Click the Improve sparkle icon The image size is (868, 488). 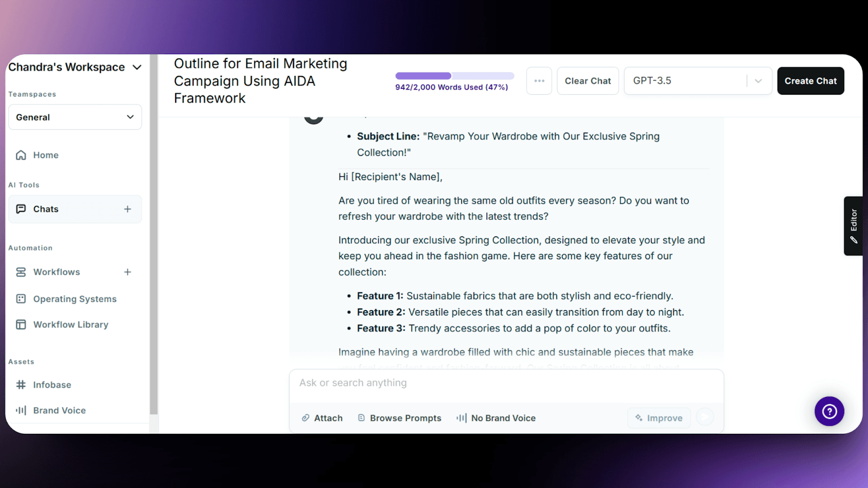(639, 418)
